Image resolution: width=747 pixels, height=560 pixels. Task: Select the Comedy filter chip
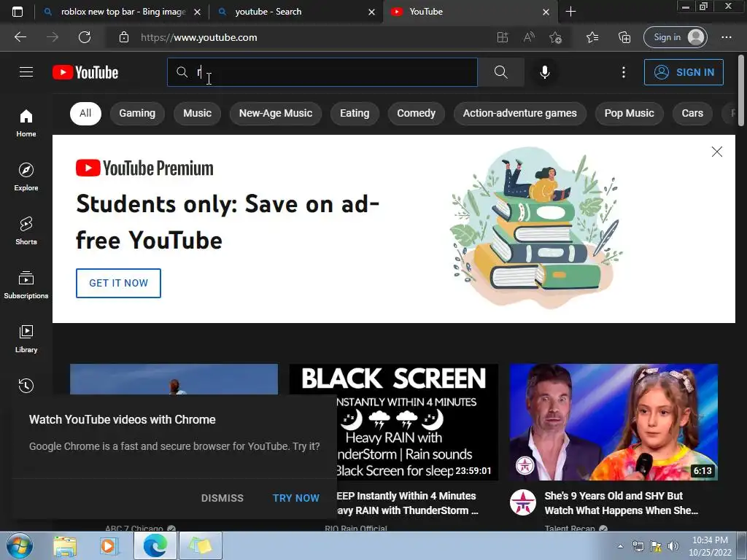click(x=416, y=113)
